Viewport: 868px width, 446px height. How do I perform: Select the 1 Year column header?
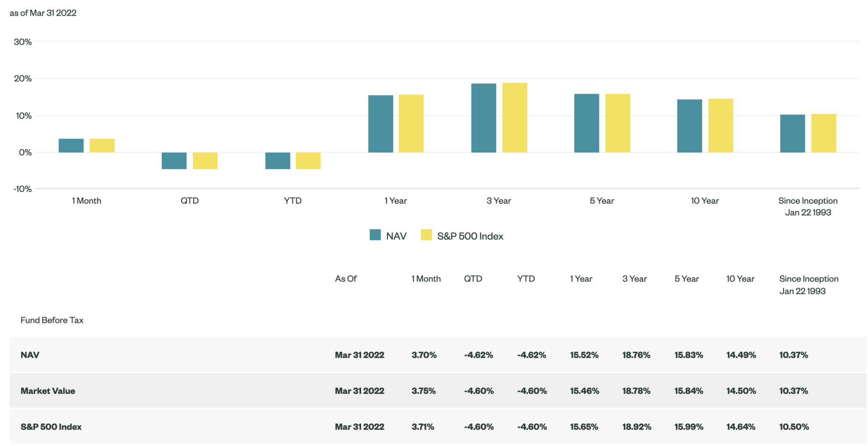click(581, 279)
